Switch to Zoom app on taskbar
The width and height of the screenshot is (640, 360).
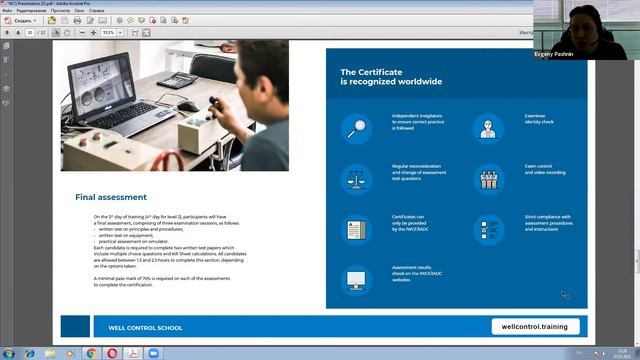(154, 353)
